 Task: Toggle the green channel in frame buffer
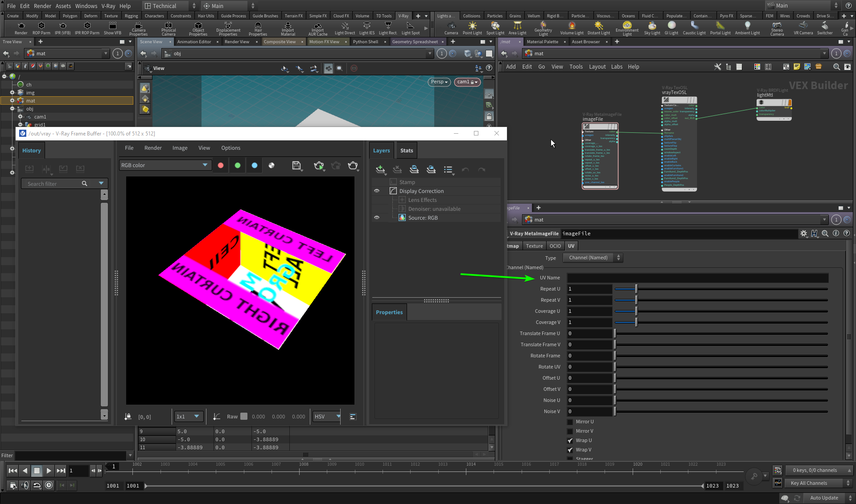[x=238, y=165]
